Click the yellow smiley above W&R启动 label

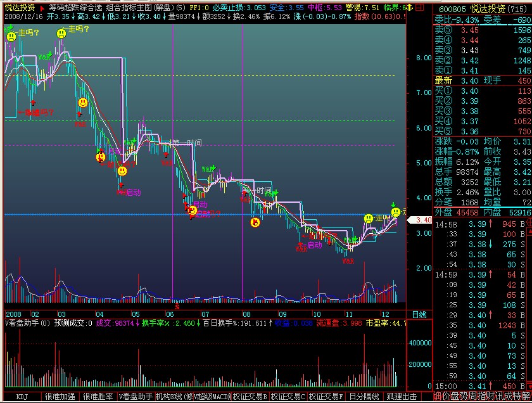[x=122, y=171]
